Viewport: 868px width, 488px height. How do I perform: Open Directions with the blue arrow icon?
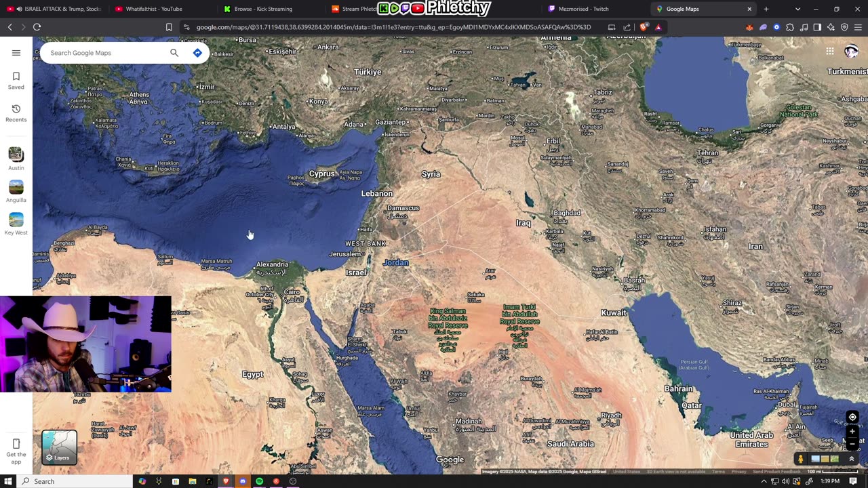(197, 53)
